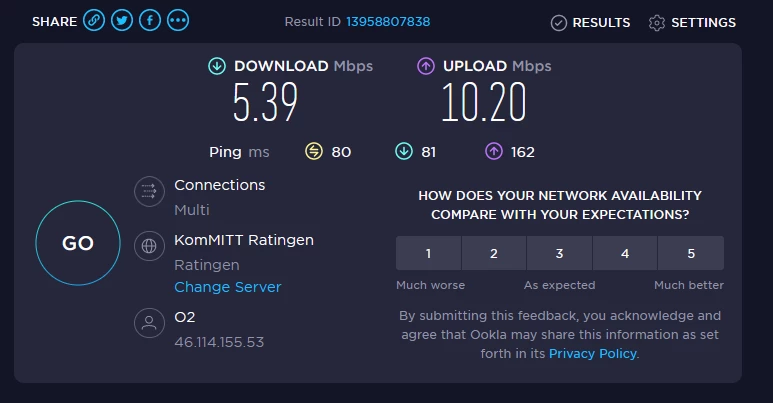Choose rating 5 much better
This screenshot has width=773, height=403.
[691, 253]
